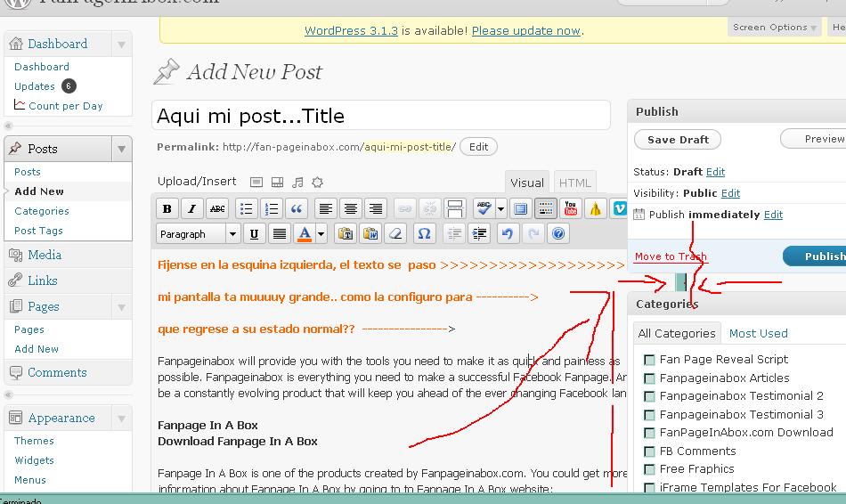Open the spellchecker language dropdown arrow
846x504 pixels.
tap(500, 209)
